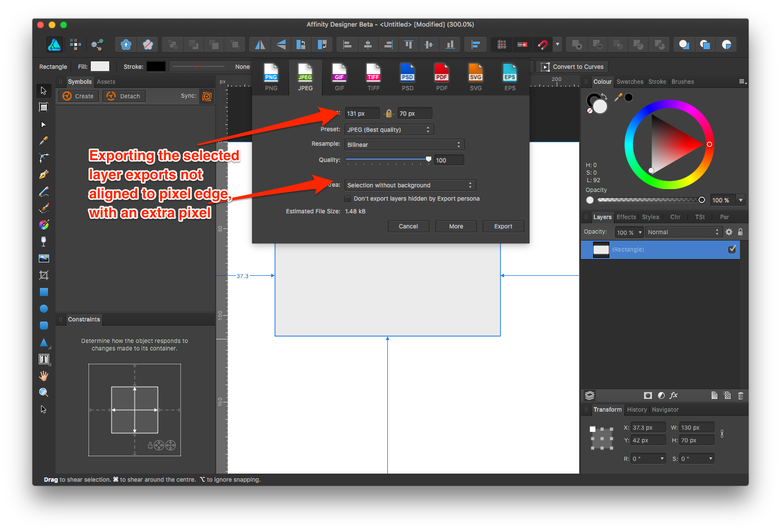This screenshot has height=532, width=781.
Task: Select the Artboard tool
Action: (x=43, y=107)
